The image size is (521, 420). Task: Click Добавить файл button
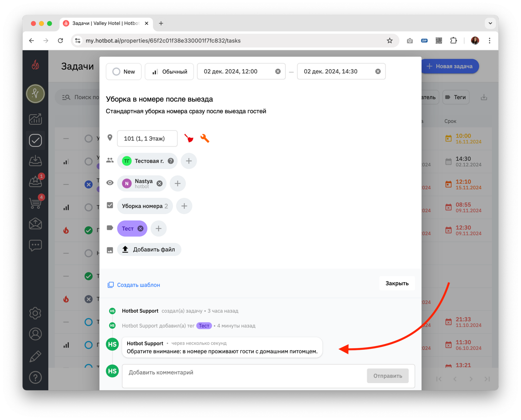tap(149, 250)
